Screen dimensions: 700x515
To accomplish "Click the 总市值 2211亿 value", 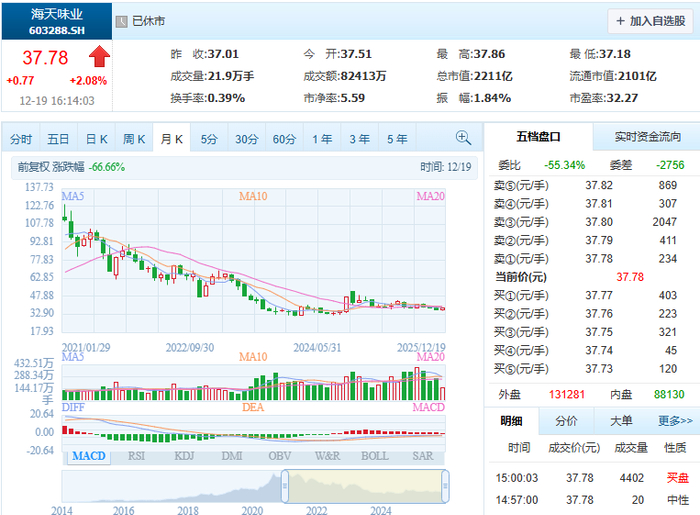I will pos(493,76).
